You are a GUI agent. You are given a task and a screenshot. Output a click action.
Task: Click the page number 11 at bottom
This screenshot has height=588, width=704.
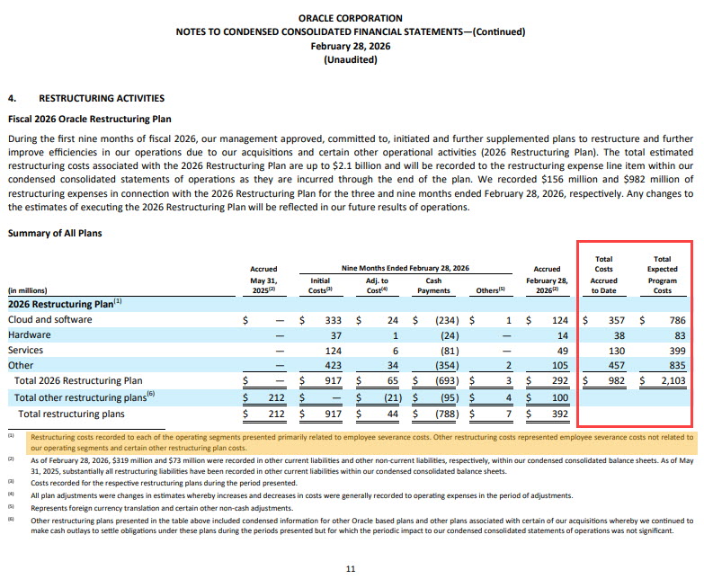[x=351, y=568]
